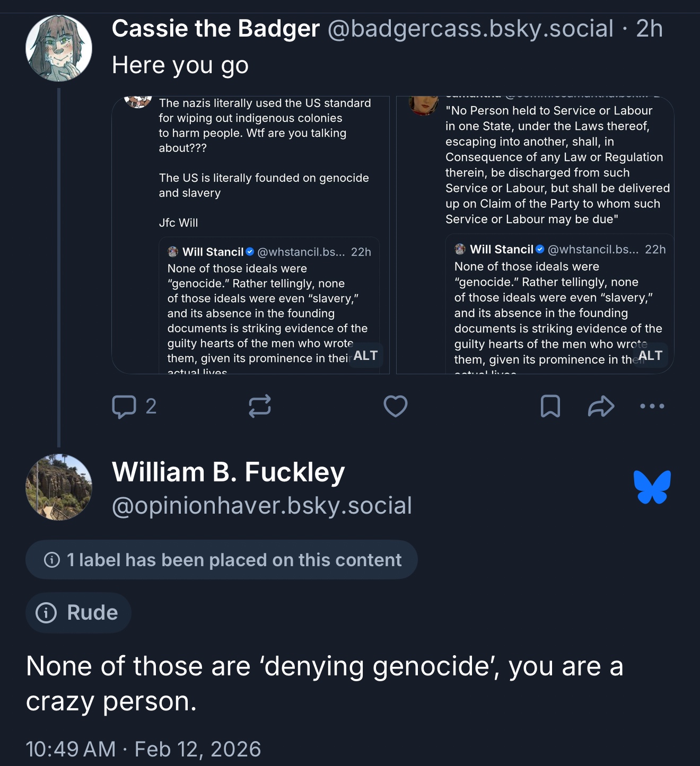Click the William B. Fuckley display name
Viewport: 700px width, 766px height.
click(229, 472)
